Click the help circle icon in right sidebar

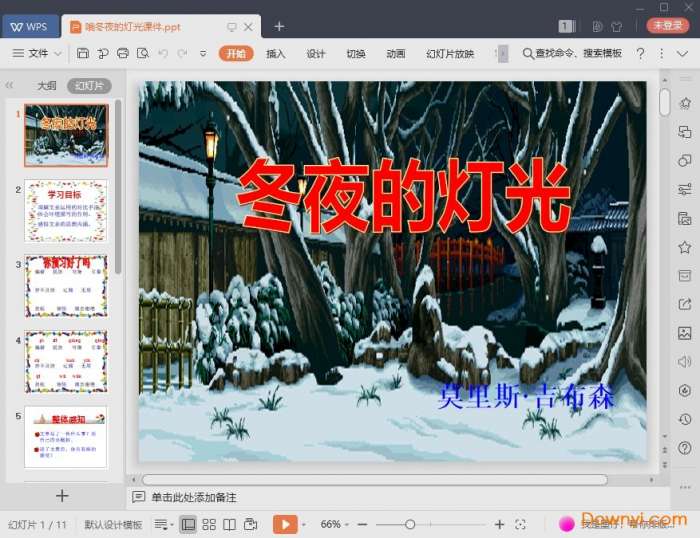[x=685, y=448]
